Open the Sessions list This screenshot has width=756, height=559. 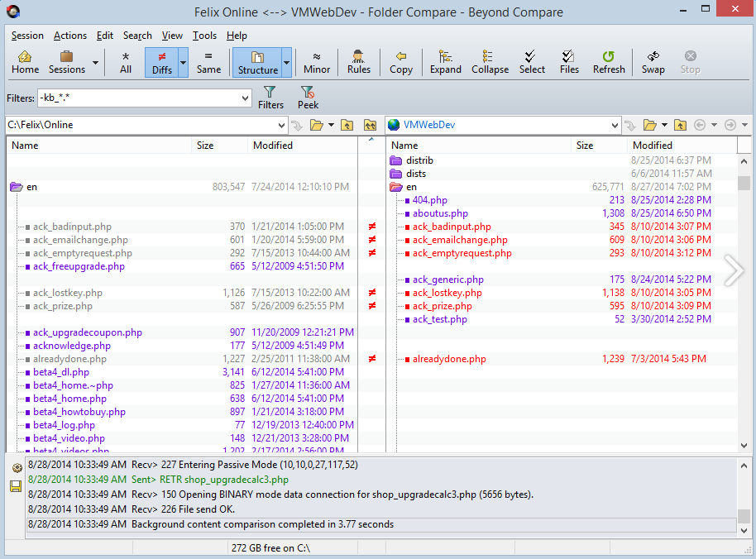(x=66, y=63)
